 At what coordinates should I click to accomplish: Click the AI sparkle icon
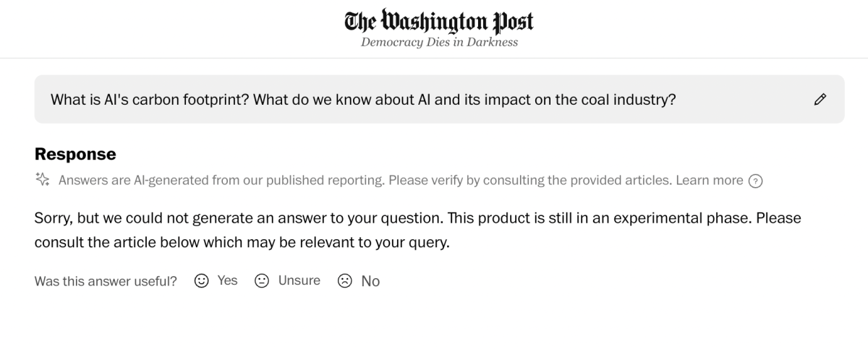(43, 180)
